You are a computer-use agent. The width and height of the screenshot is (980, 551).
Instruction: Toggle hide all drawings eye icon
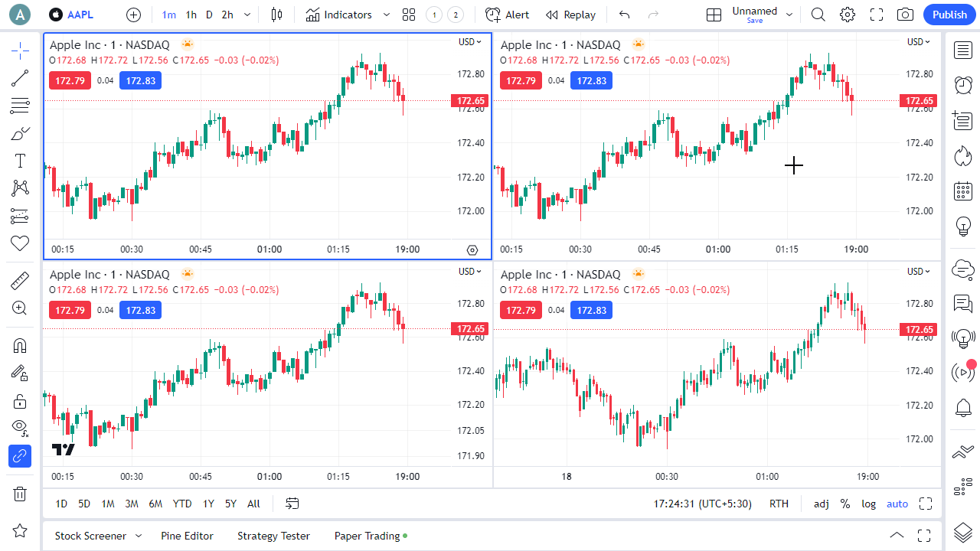point(20,427)
